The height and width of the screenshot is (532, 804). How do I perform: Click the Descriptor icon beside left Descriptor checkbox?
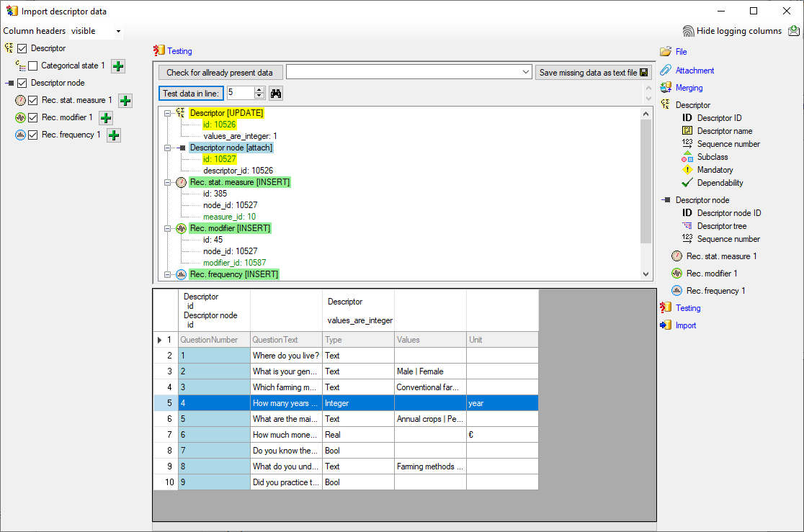point(9,48)
